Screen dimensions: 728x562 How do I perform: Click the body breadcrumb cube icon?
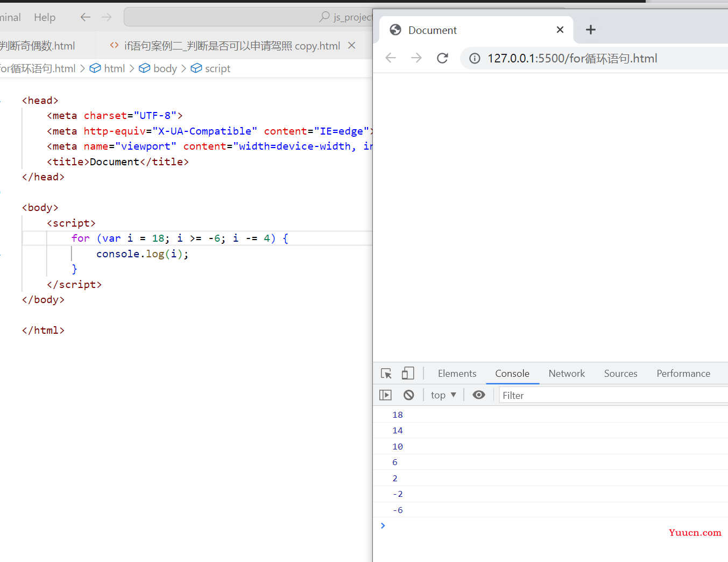144,68
